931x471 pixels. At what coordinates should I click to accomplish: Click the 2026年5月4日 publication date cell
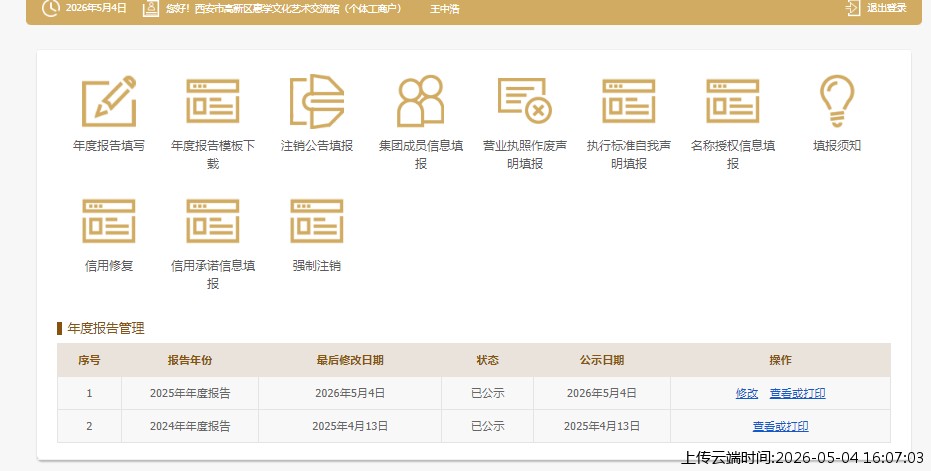(x=602, y=393)
